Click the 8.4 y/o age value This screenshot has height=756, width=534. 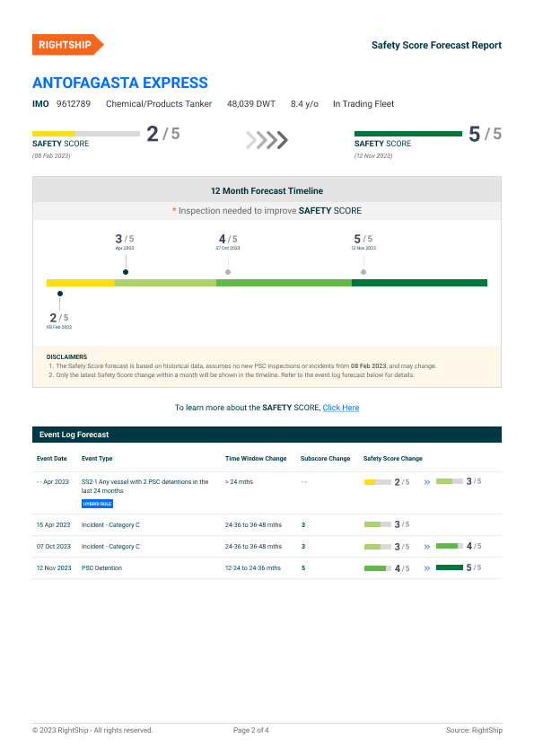(304, 103)
